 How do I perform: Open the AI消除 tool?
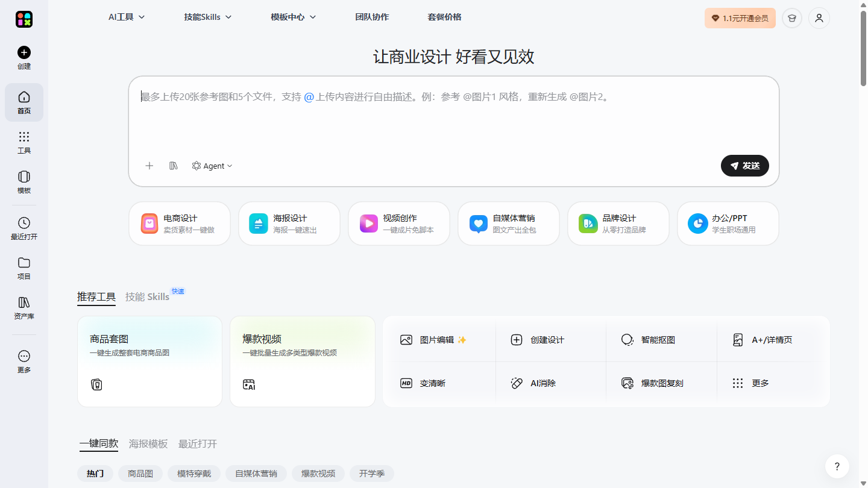pyautogui.click(x=551, y=383)
